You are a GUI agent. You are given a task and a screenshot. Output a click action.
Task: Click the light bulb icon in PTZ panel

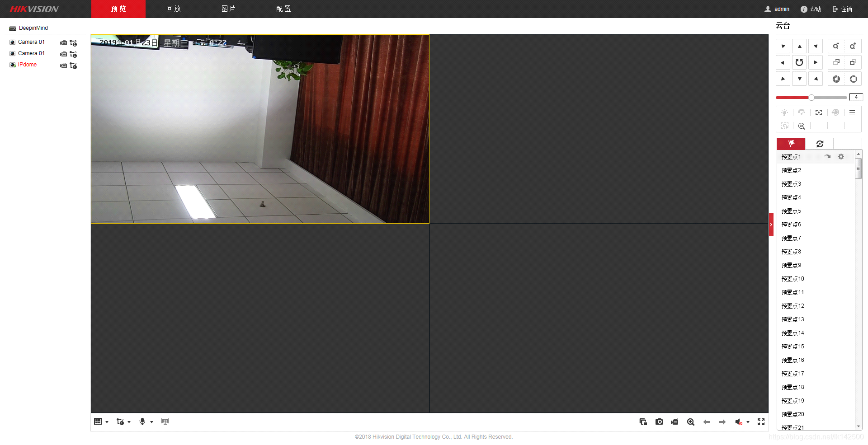(784, 112)
